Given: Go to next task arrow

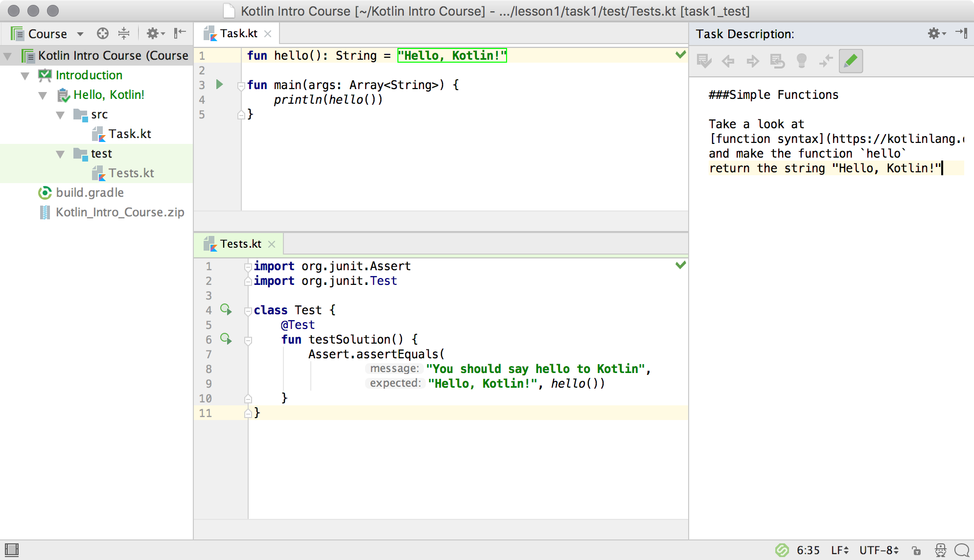Looking at the screenshot, I should coord(753,61).
